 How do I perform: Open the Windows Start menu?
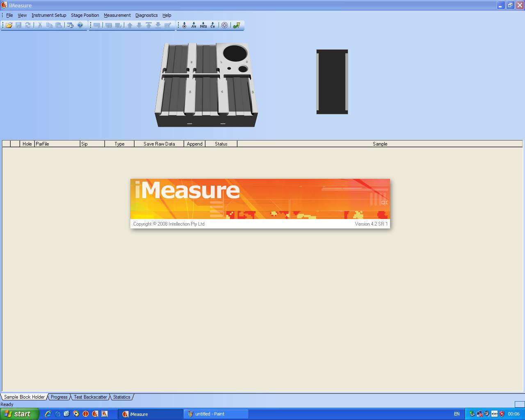pos(20,414)
